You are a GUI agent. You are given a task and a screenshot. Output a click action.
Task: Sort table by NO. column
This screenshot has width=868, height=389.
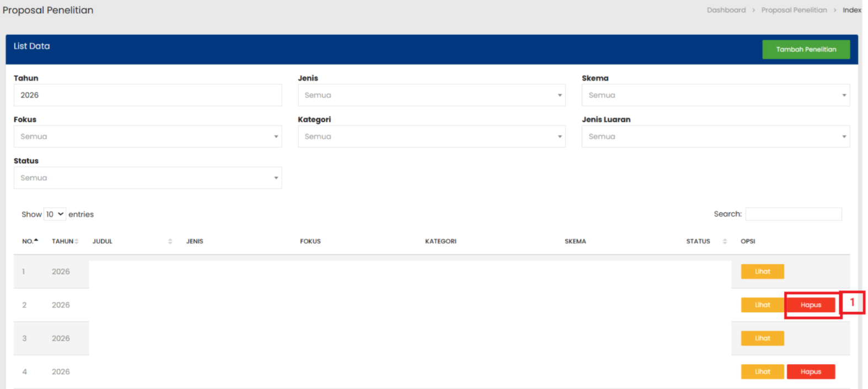[x=30, y=241]
